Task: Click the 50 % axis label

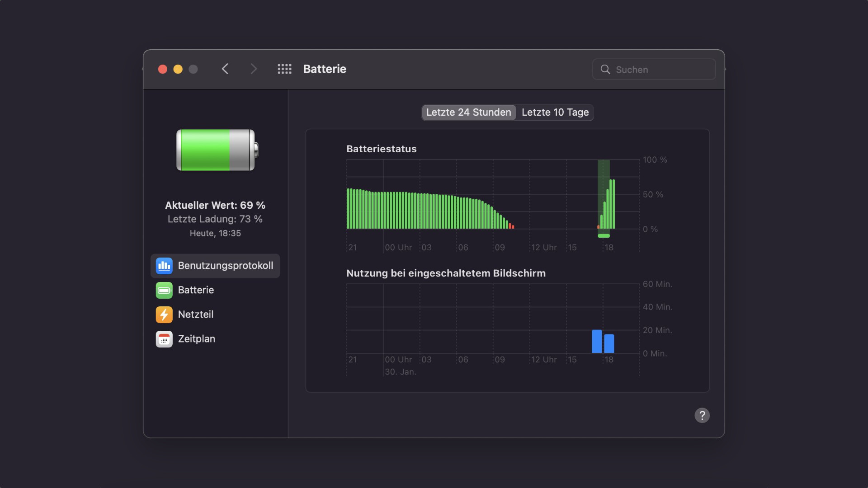Action: [x=653, y=195]
